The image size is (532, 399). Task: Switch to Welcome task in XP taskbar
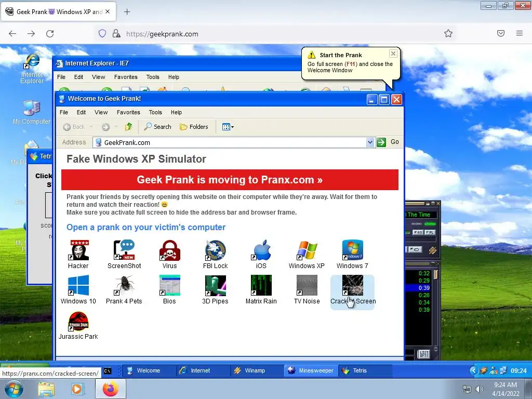point(148,370)
